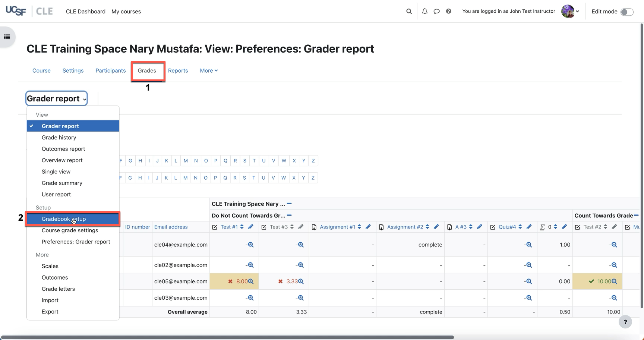
Task: Open the search icon in top bar
Action: [x=409, y=11]
